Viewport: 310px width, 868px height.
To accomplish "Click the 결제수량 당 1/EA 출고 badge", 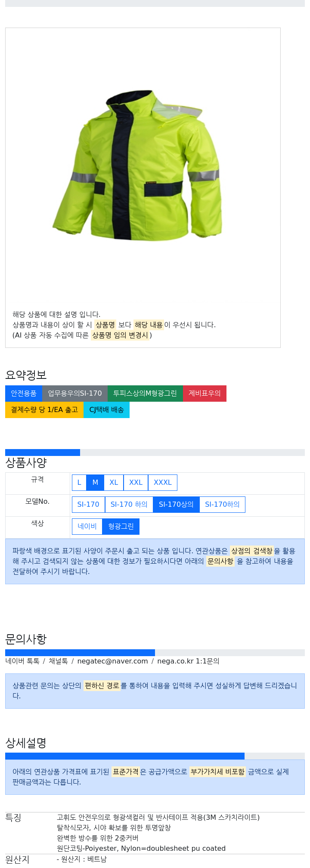I will [x=44, y=410].
